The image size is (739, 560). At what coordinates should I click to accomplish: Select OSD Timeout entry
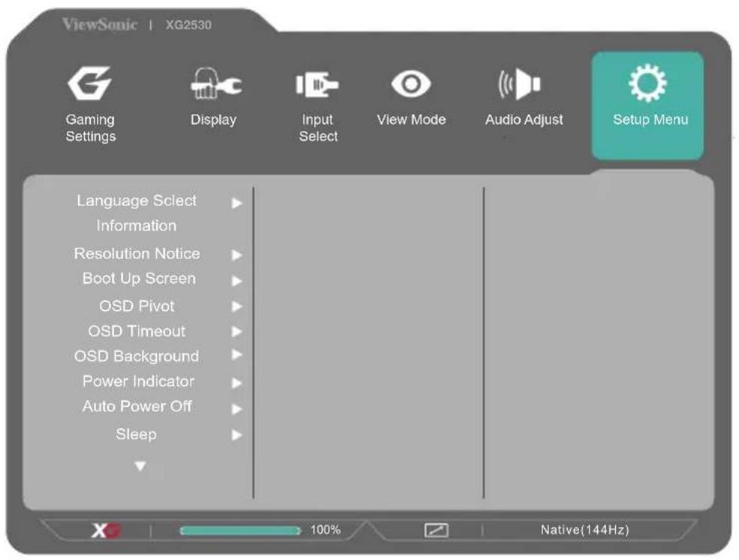click(137, 331)
